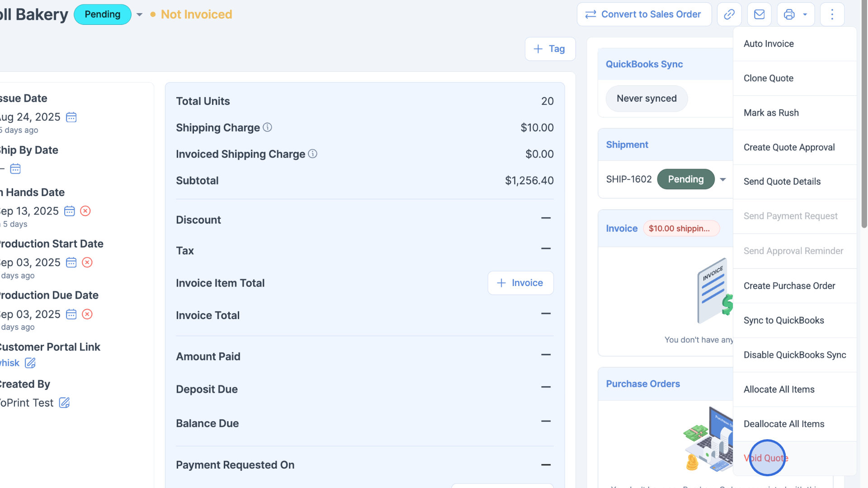Image resolution: width=868 pixels, height=488 pixels.
Task: Edit the Customer Portal Link
Action: coord(30,363)
